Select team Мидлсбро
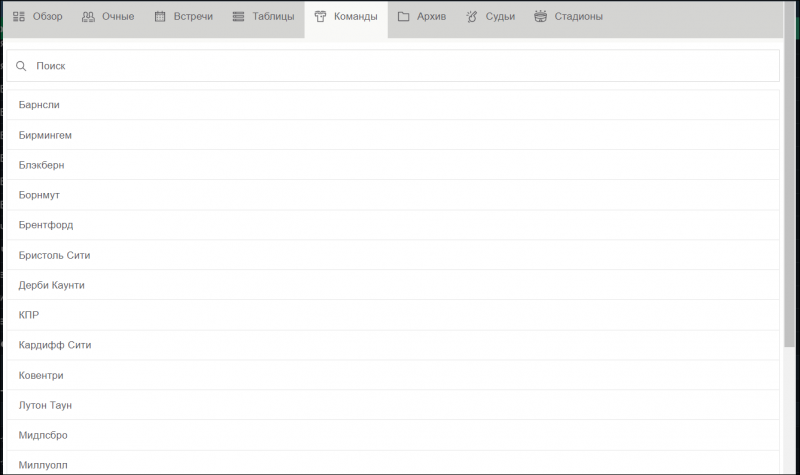Image resolution: width=800 pixels, height=475 pixels. pos(393,435)
